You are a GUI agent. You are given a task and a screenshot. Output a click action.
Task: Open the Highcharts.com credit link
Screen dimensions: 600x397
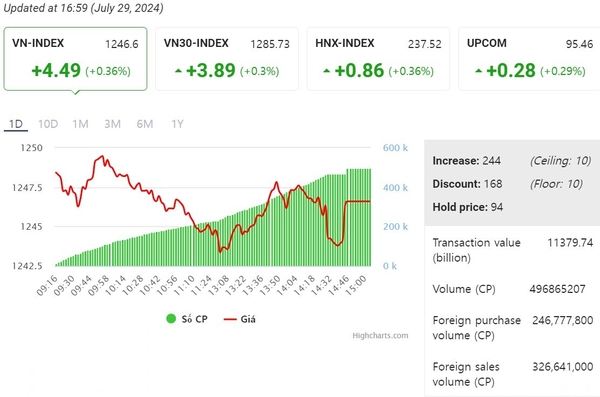coord(380,335)
